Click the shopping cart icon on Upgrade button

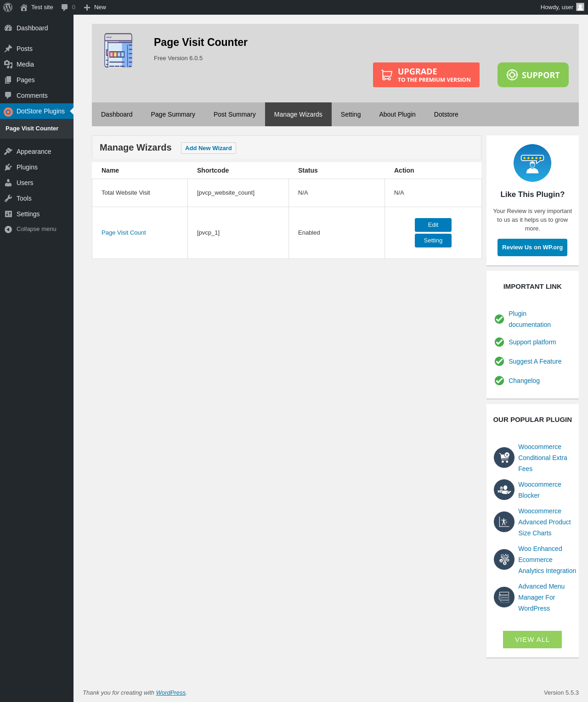tap(387, 75)
